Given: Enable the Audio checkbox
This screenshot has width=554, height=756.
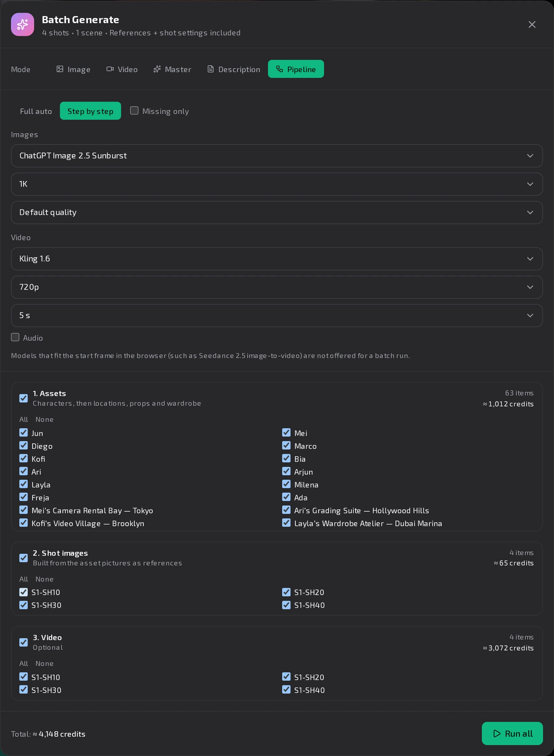Looking at the screenshot, I should pyautogui.click(x=15, y=337).
